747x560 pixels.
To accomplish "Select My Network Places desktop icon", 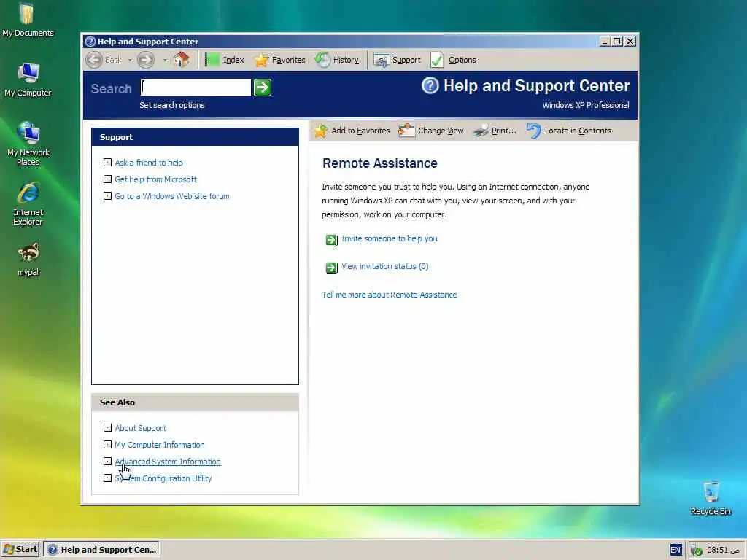I will click(28, 144).
